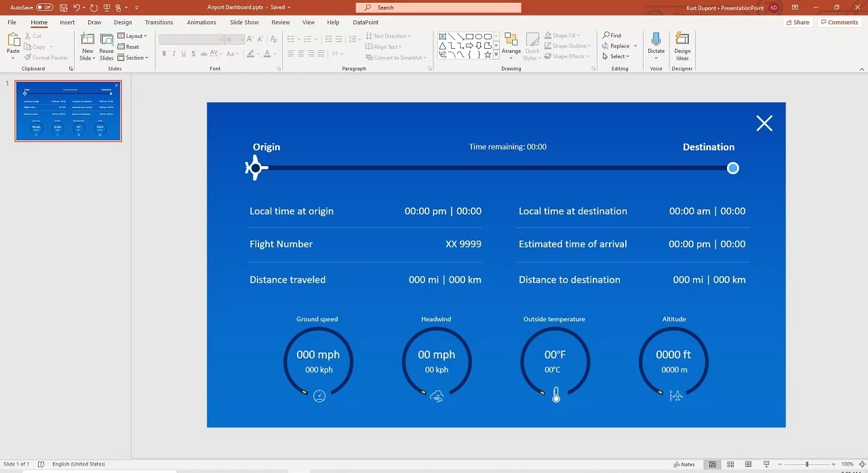868x473 pixels.
Task: Open the Design Ideas pane
Action: (x=682, y=39)
